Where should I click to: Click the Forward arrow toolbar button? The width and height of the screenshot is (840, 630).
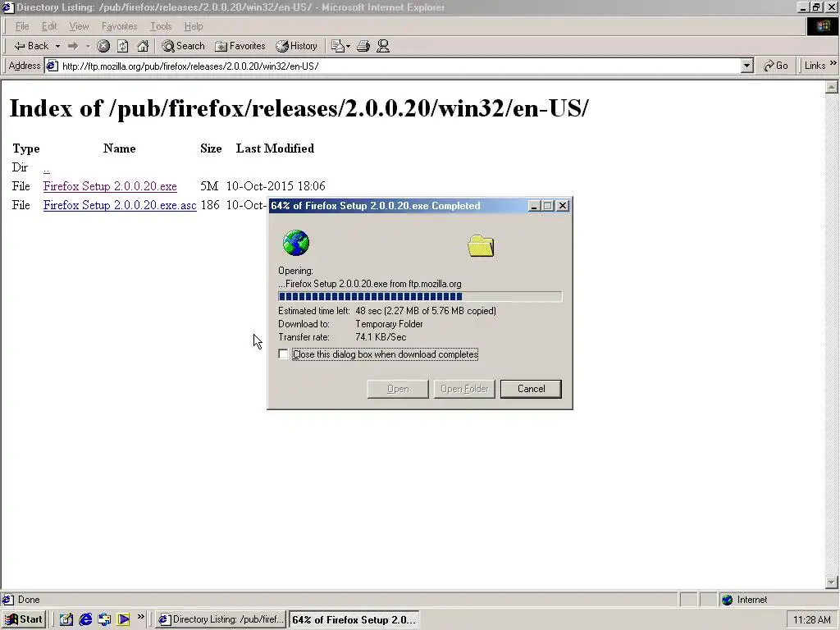pyautogui.click(x=73, y=46)
